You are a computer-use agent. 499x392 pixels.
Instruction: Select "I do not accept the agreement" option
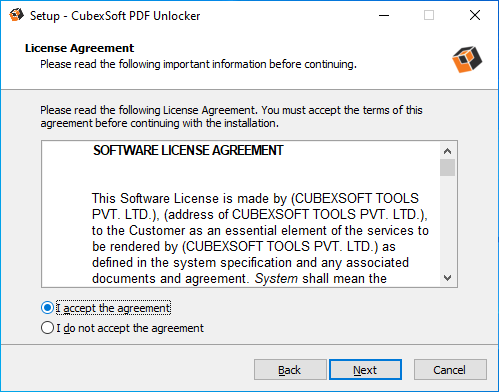click(47, 328)
